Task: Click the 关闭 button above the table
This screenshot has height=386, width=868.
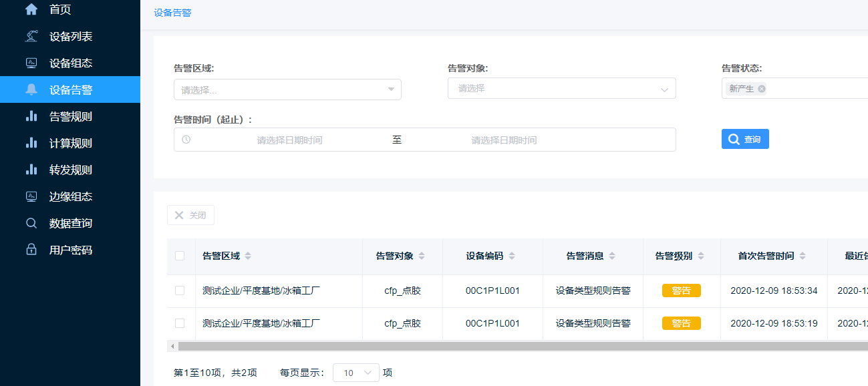Action: [x=190, y=215]
